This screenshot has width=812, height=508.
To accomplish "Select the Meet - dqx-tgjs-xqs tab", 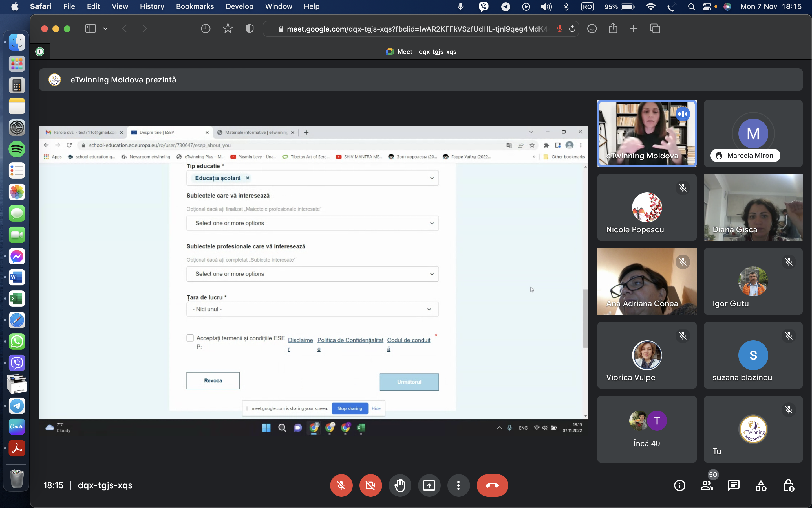I will click(x=421, y=52).
